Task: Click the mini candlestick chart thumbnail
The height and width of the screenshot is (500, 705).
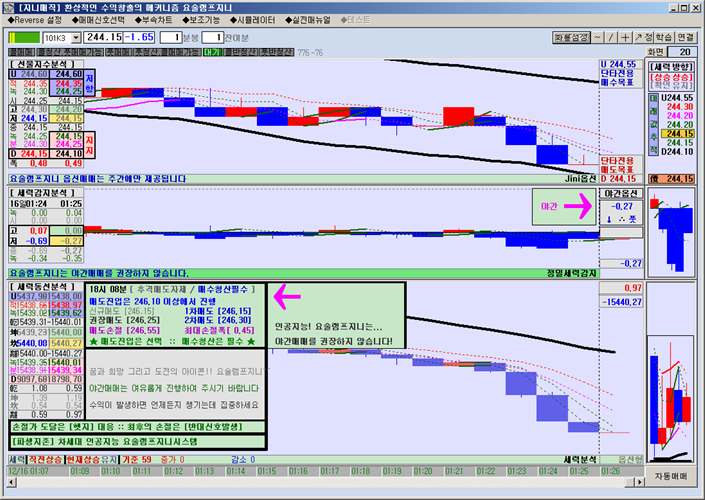Action: point(671,398)
